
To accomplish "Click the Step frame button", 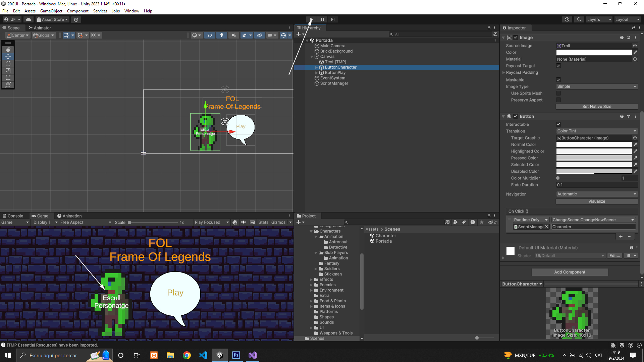I will (x=332, y=19).
